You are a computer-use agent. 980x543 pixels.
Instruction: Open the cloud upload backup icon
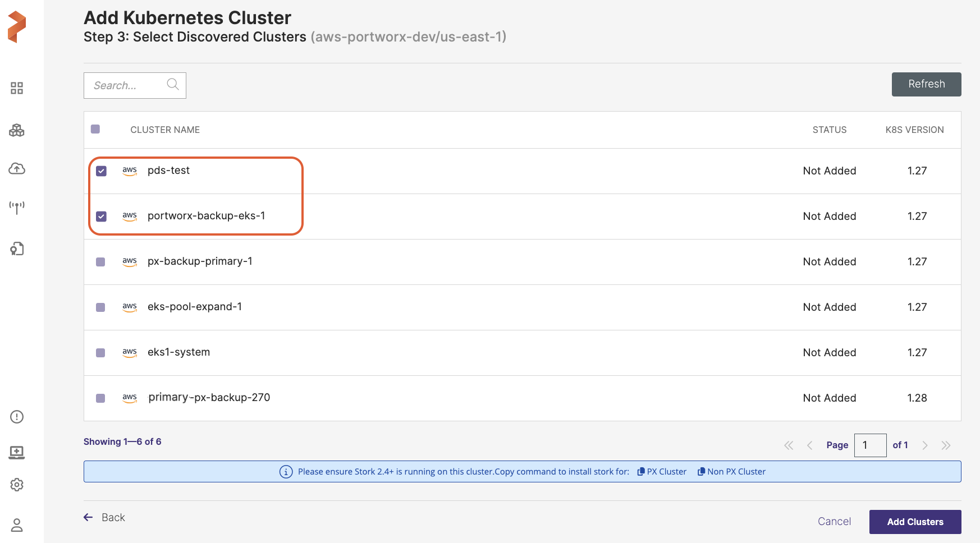point(17,168)
